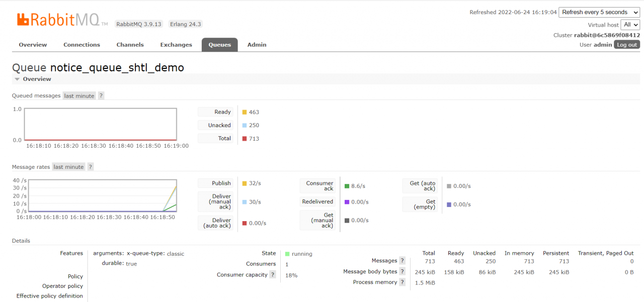Click help icon next to Message rates
This screenshot has width=644, height=302.
tap(91, 167)
